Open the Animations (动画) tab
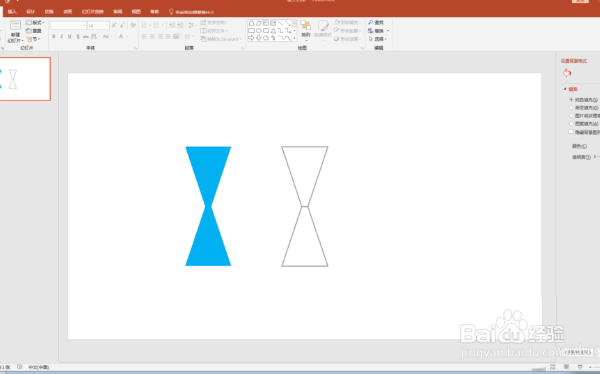This screenshot has width=600, height=374. 68,12
